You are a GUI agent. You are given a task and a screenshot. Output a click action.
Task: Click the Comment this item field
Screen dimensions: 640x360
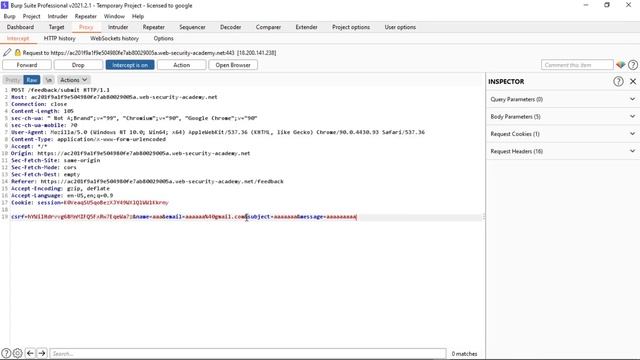coord(577,65)
